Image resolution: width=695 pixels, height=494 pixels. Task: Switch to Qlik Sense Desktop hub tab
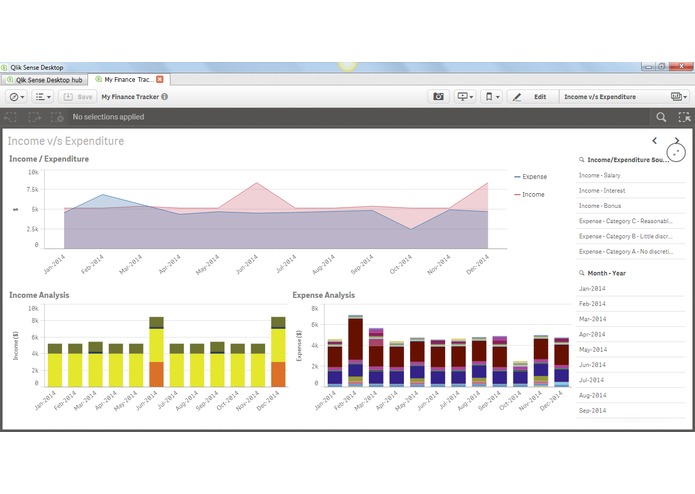44,80
